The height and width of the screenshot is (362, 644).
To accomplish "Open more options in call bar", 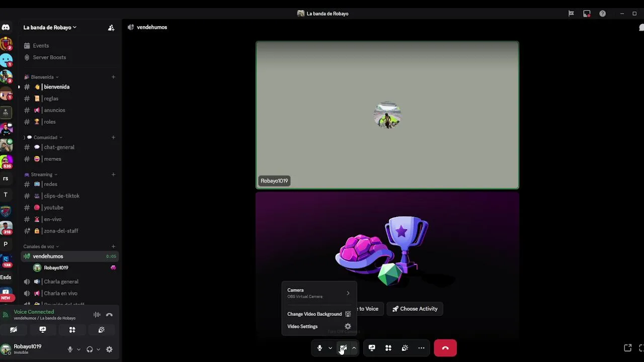I will point(422,348).
